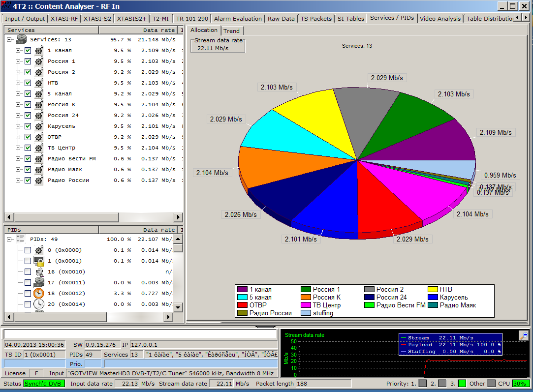The height and width of the screenshot is (392, 533).
Task: Uncheck the Карусель service checkbox
Action: pyautogui.click(x=28, y=126)
